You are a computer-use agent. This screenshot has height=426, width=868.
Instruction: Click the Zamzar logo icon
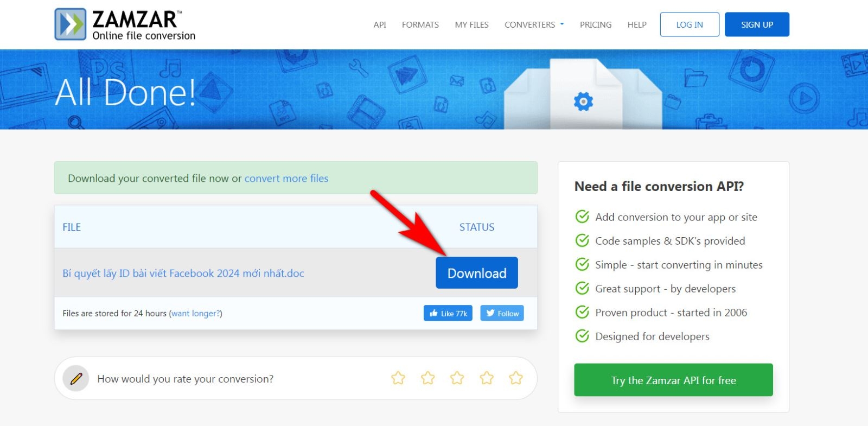[x=71, y=24]
